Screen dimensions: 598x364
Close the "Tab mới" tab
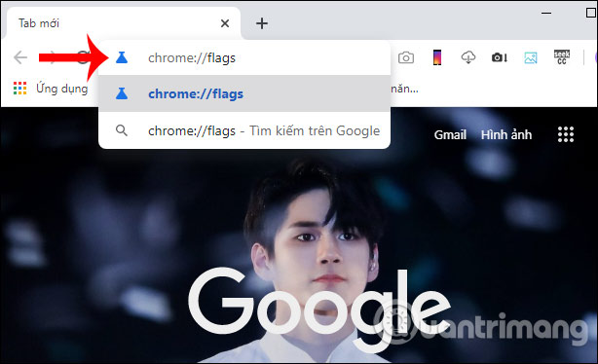[225, 23]
